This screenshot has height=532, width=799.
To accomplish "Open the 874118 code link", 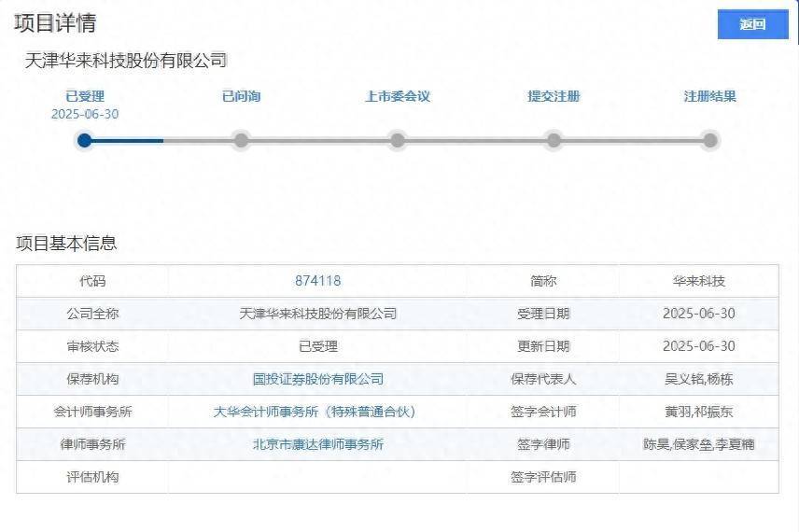I will click(318, 281).
